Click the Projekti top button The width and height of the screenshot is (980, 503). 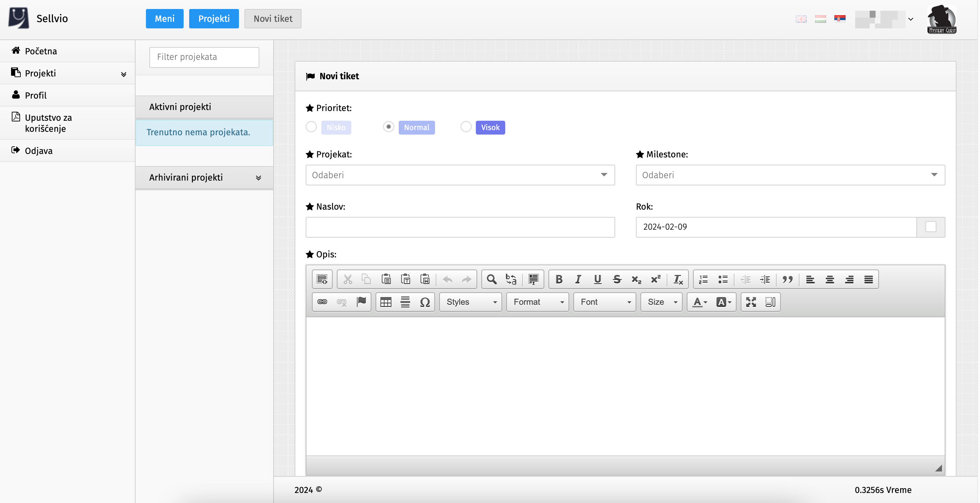(x=214, y=19)
